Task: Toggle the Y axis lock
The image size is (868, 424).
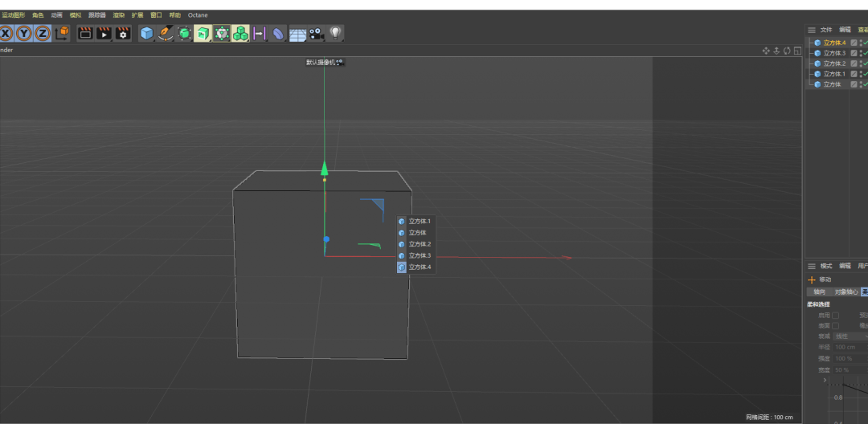Action: [x=24, y=34]
